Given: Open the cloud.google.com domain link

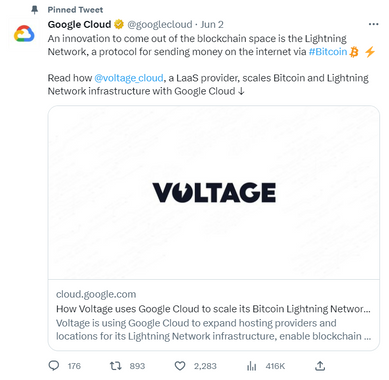Looking at the screenshot, I should pos(96,294).
